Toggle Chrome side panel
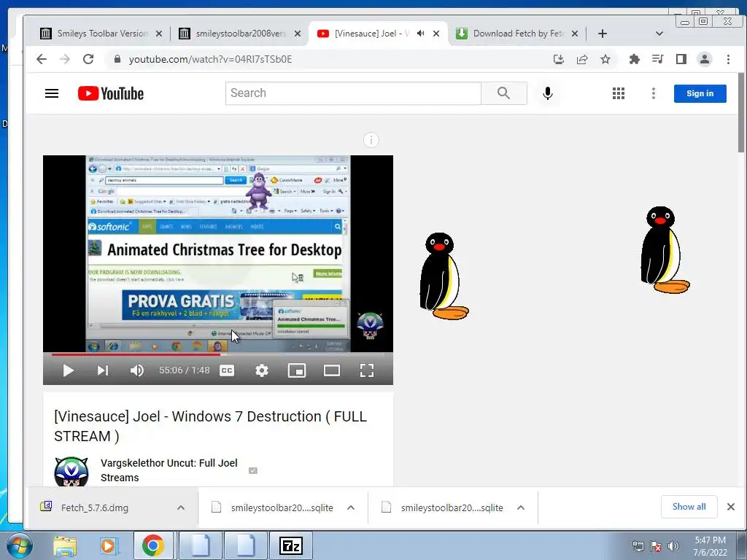Image resolution: width=747 pixels, height=560 pixels. tap(681, 59)
